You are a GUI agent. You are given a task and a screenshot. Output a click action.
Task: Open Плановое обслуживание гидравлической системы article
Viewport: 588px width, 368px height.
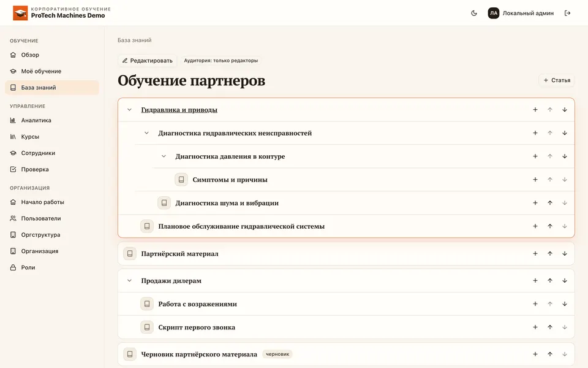pyautogui.click(x=241, y=226)
